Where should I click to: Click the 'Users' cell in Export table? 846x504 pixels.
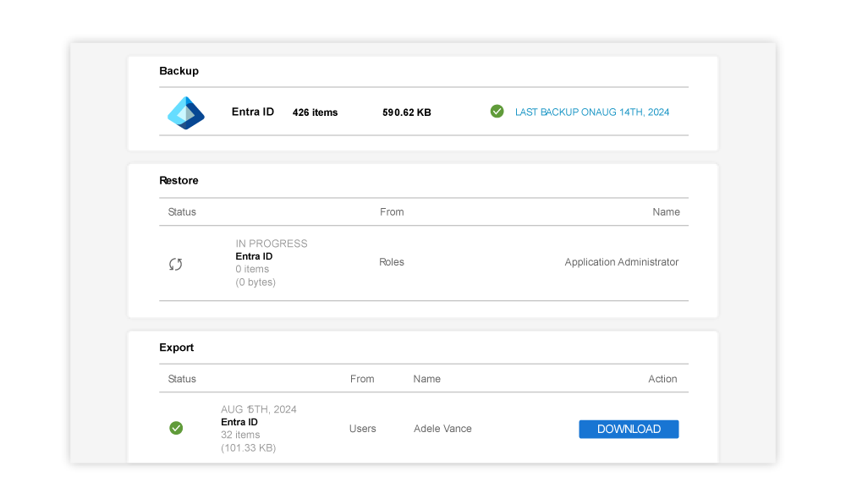pyautogui.click(x=363, y=429)
